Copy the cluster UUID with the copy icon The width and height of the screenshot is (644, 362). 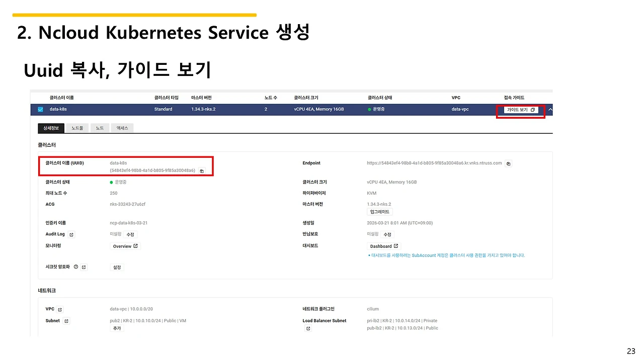click(x=202, y=171)
